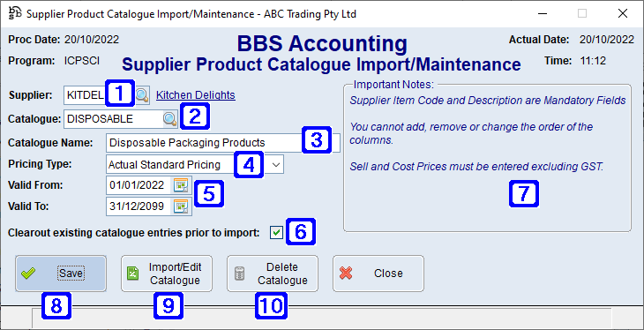Open the Catalogue search magnifier lookup
This screenshot has height=330, width=644.
click(169, 119)
